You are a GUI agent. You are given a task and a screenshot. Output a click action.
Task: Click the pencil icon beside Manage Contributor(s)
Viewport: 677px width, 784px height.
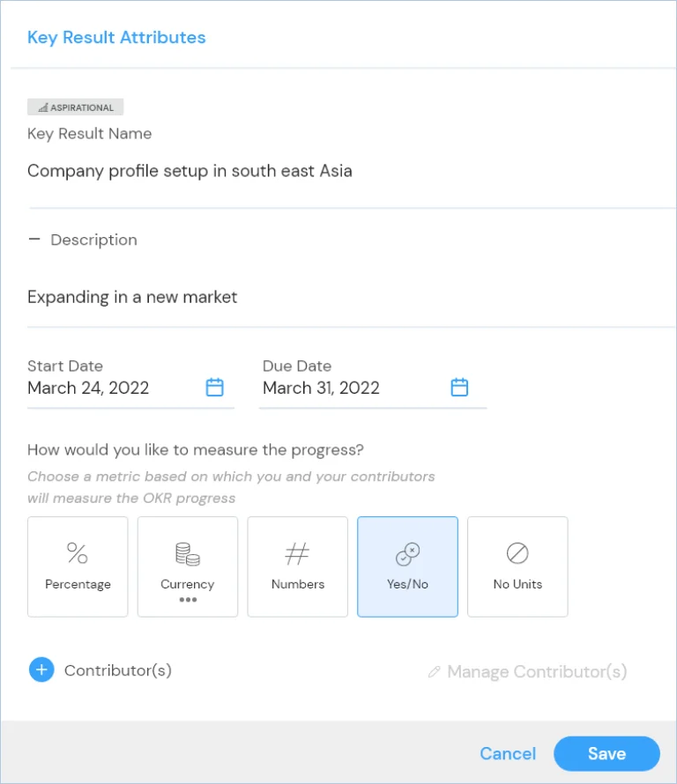(435, 671)
